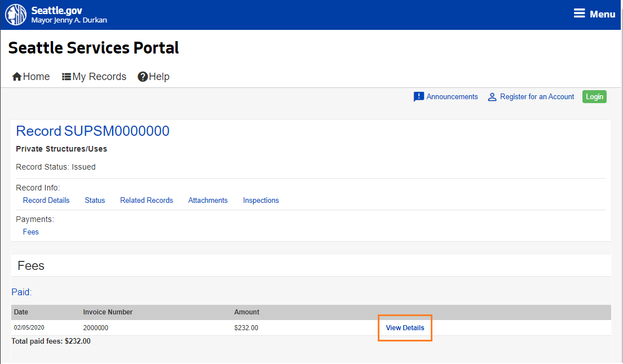Select the Attachments link
This screenshot has width=623, height=364.
pyautogui.click(x=208, y=200)
